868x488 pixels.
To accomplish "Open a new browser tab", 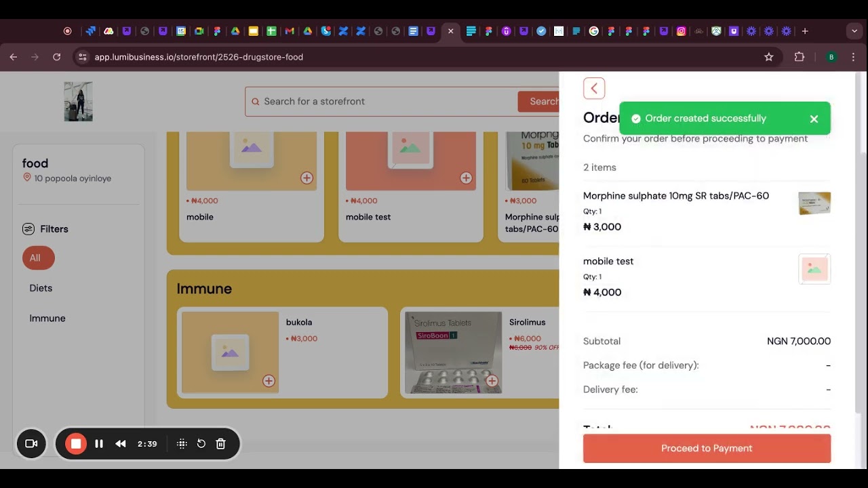I will point(805,31).
